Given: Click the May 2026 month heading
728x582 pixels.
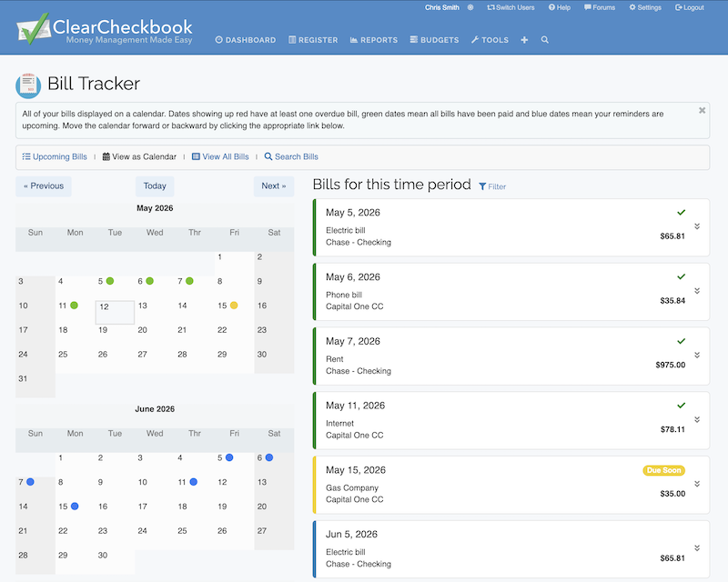Looking at the screenshot, I should point(155,208).
